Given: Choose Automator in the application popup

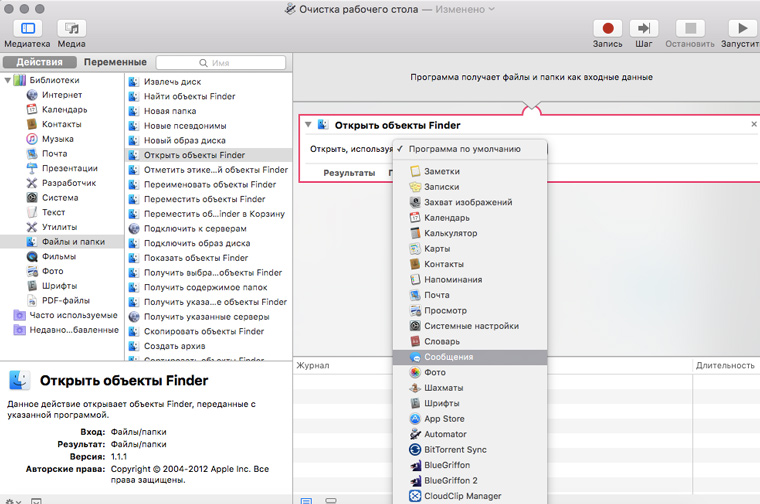Looking at the screenshot, I should [x=470, y=435].
